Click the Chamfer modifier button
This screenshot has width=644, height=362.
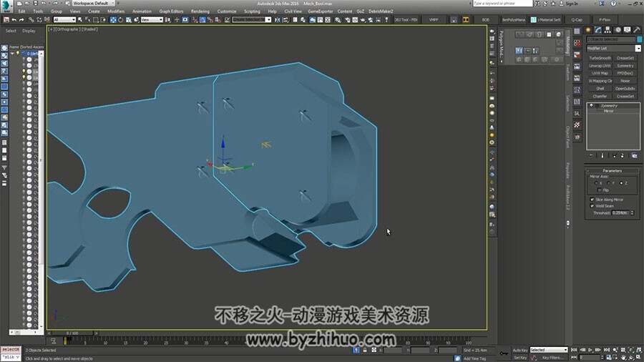[600, 97]
